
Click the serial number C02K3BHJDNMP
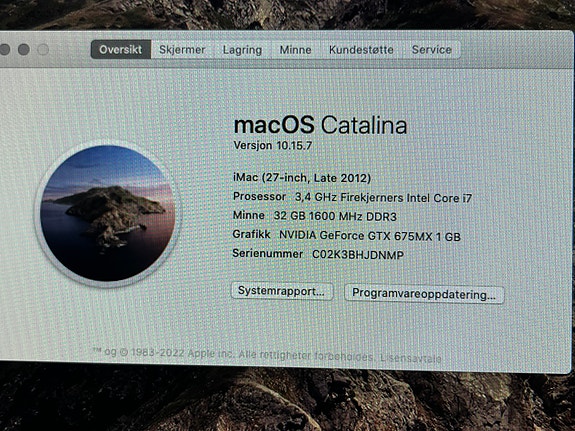point(358,255)
